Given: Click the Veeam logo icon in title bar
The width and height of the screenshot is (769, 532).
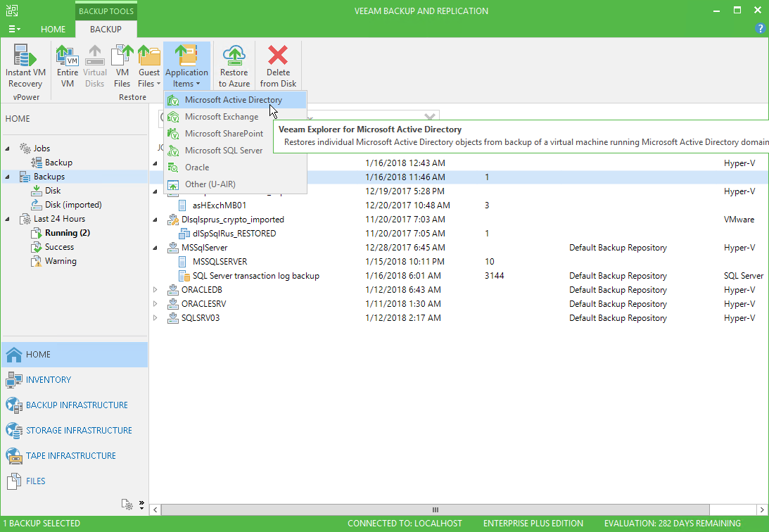Looking at the screenshot, I should [x=12, y=11].
